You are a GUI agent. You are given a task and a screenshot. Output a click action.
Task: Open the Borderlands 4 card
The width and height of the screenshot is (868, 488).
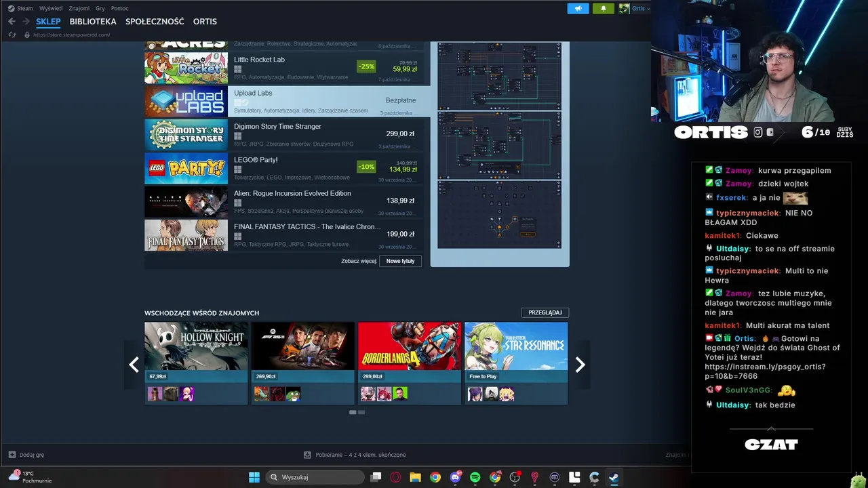410,363
